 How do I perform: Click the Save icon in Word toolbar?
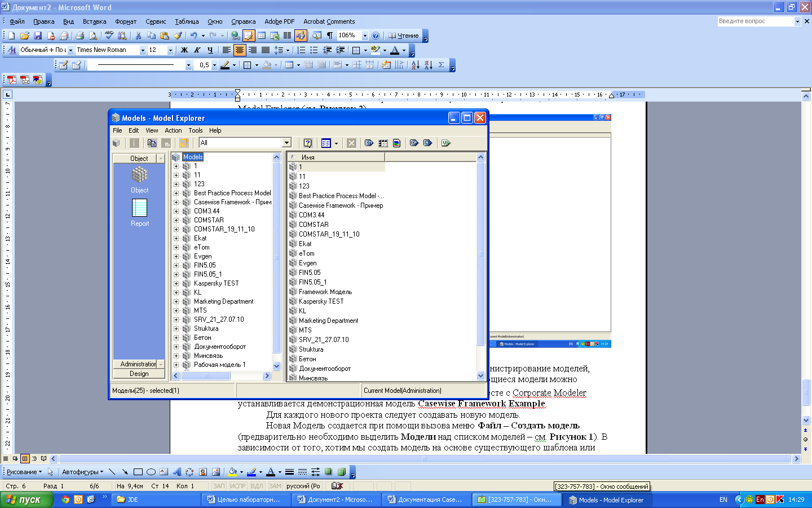38,36
